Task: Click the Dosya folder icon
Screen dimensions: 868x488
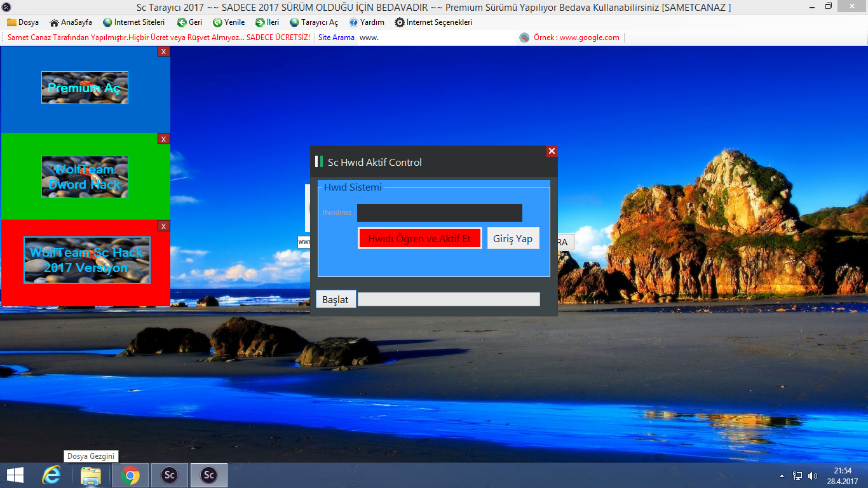Action: click(x=11, y=22)
